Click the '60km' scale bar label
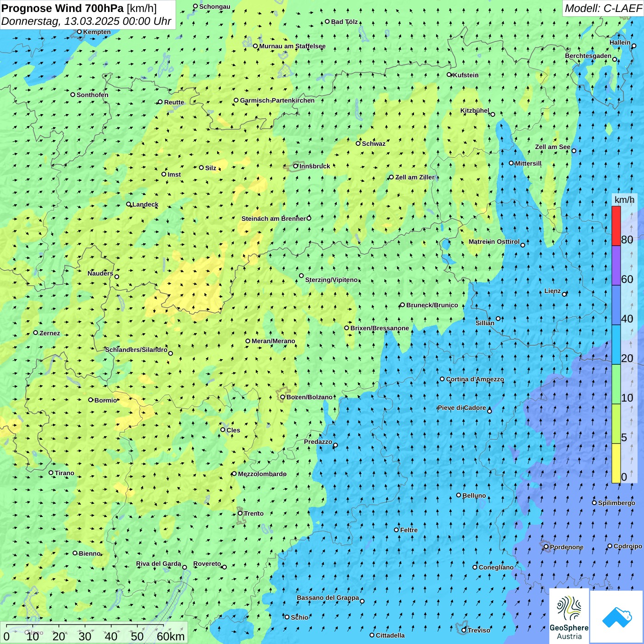 tap(171, 636)
